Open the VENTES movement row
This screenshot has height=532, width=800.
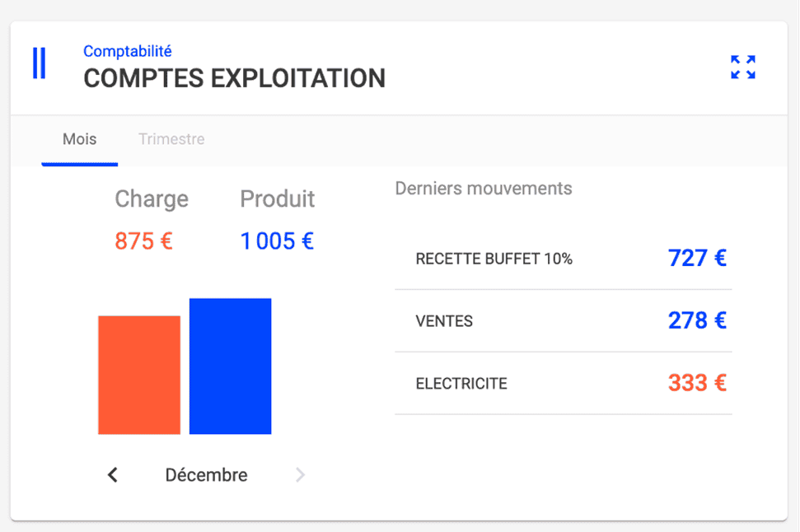pos(445,321)
